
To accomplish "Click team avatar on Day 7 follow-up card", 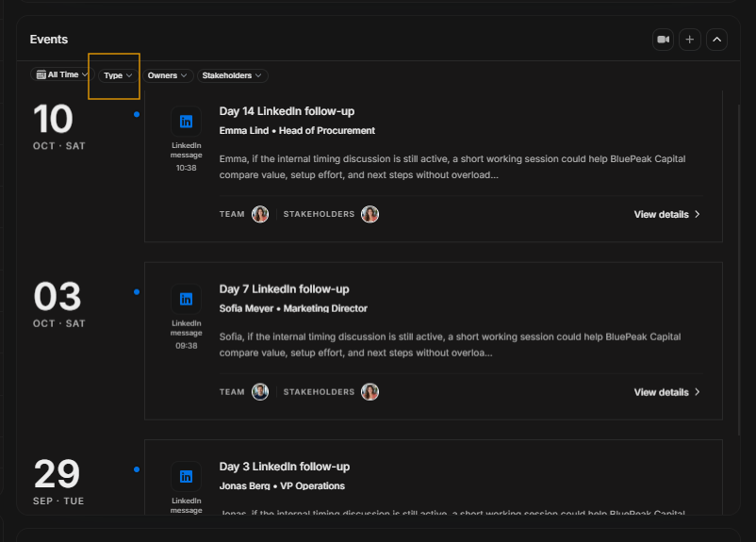I will (260, 392).
